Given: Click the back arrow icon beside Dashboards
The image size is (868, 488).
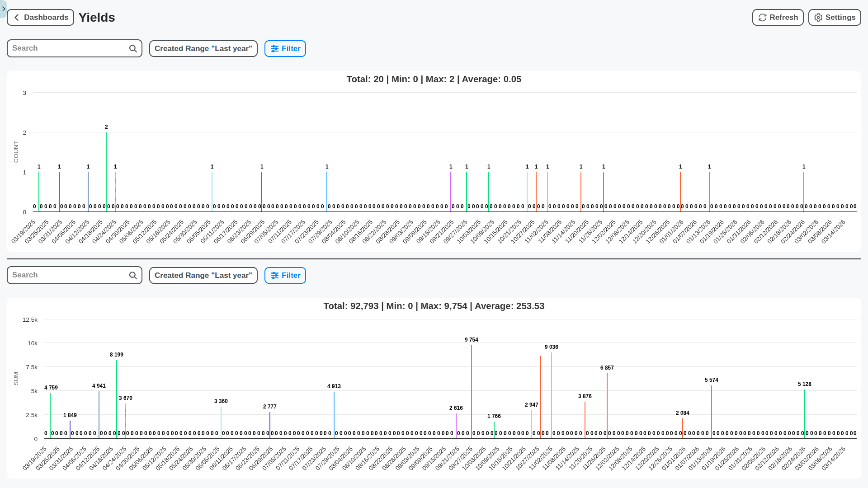Looking at the screenshot, I should 16,17.
